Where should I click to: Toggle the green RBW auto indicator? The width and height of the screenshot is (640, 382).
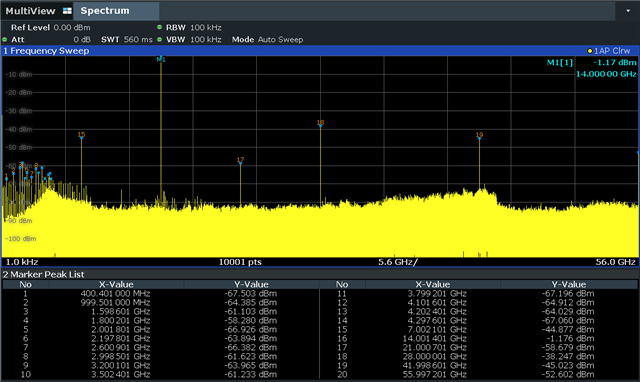click(160, 27)
